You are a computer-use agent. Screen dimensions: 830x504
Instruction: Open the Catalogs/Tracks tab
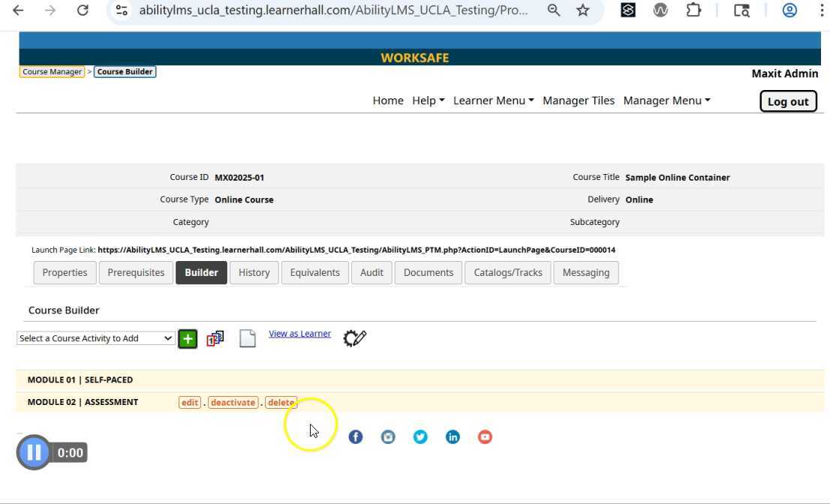click(508, 273)
